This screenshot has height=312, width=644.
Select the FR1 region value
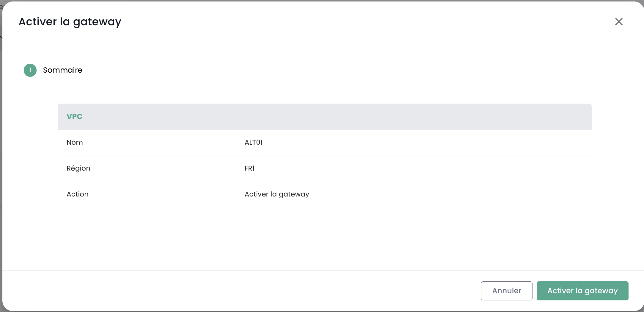coord(249,169)
